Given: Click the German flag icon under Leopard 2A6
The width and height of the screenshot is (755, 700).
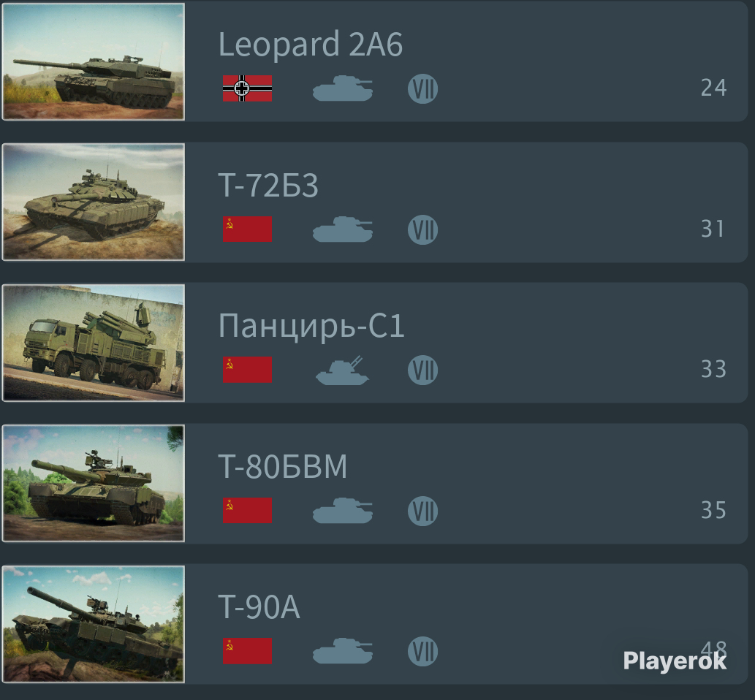Looking at the screenshot, I should (247, 88).
